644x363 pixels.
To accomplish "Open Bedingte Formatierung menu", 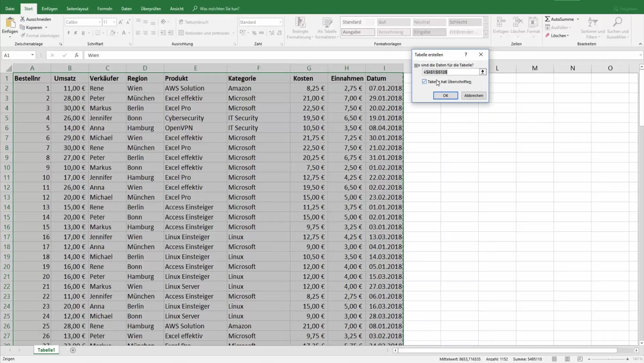I will [300, 28].
